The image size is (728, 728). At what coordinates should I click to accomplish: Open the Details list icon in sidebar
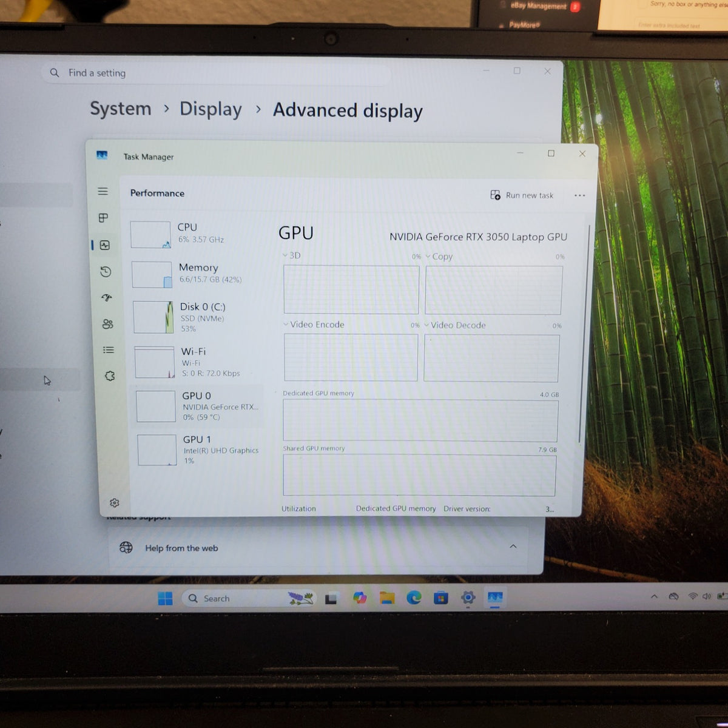point(109,350)
